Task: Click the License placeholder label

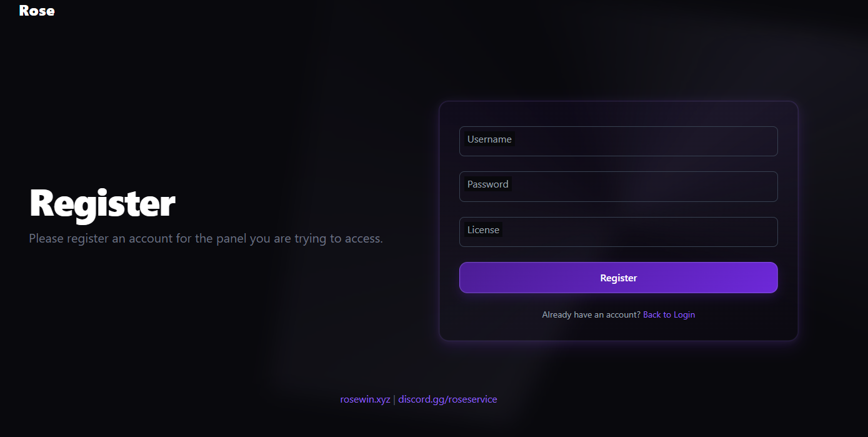Action: pyautogui.click(x=483, y=230)
